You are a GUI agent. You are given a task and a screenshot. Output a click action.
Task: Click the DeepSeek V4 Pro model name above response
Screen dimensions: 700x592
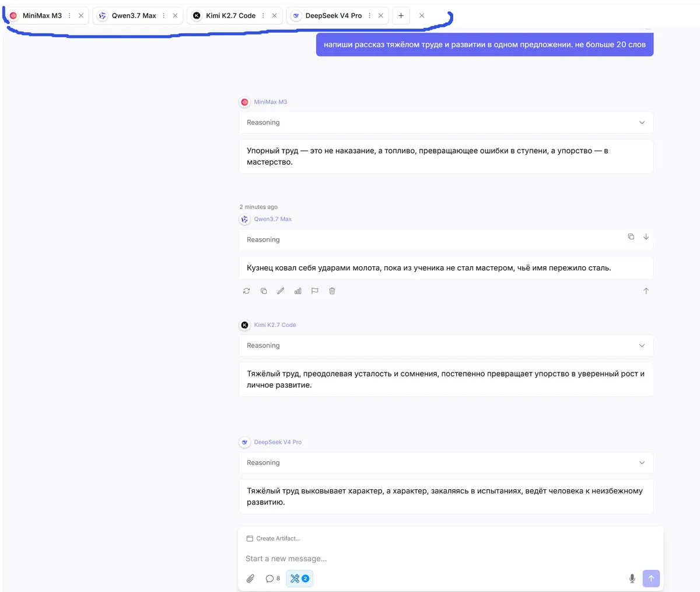[x=278, y=443]
